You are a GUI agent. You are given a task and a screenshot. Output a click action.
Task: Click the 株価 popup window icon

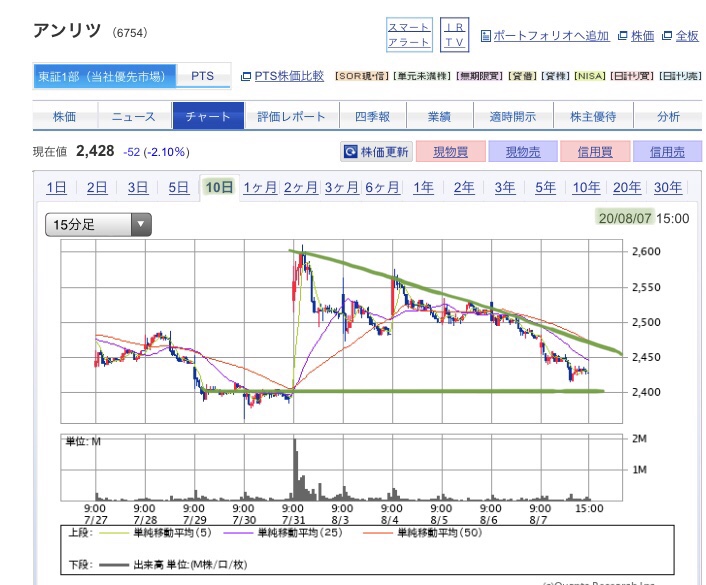623,36
